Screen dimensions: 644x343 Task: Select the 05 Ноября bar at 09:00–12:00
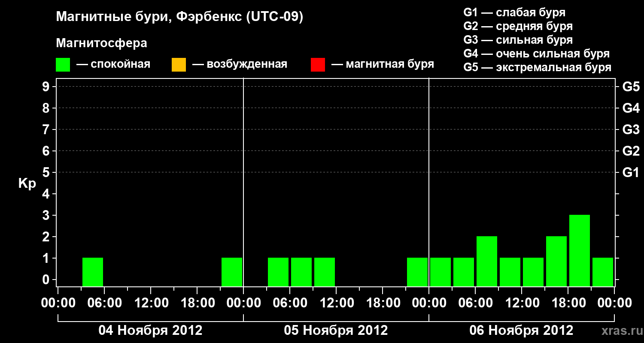[325, 272]
